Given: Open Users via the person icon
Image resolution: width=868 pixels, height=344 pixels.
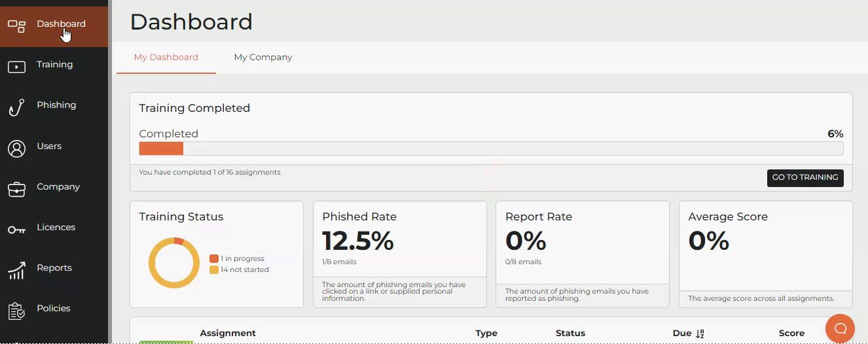Looking at the screenshot, I should tap(16, 148).
